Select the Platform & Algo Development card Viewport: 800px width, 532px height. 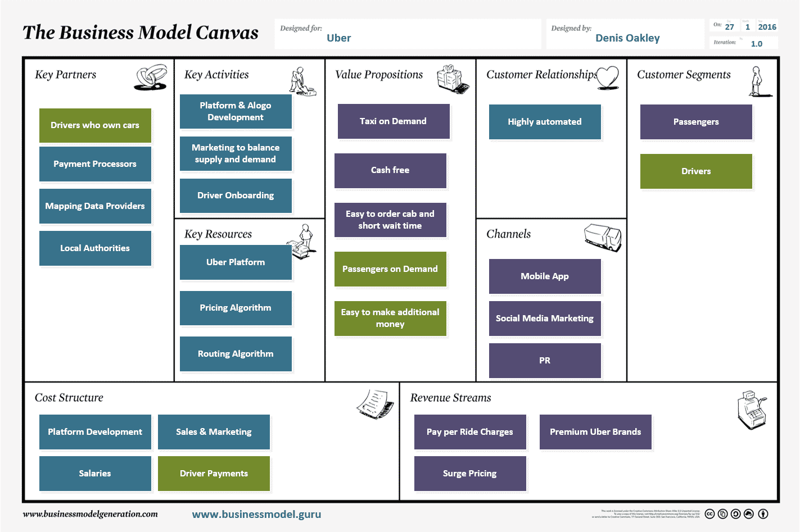(x=236, y=111)
